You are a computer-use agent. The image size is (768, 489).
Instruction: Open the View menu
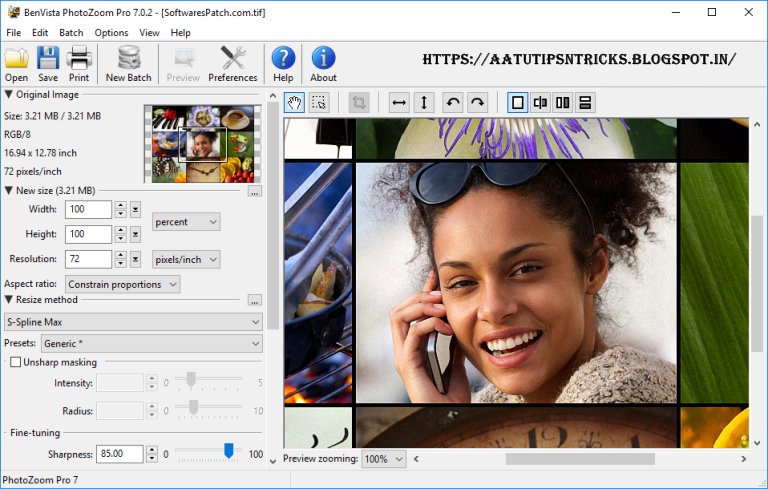click(x=149, y=33)
